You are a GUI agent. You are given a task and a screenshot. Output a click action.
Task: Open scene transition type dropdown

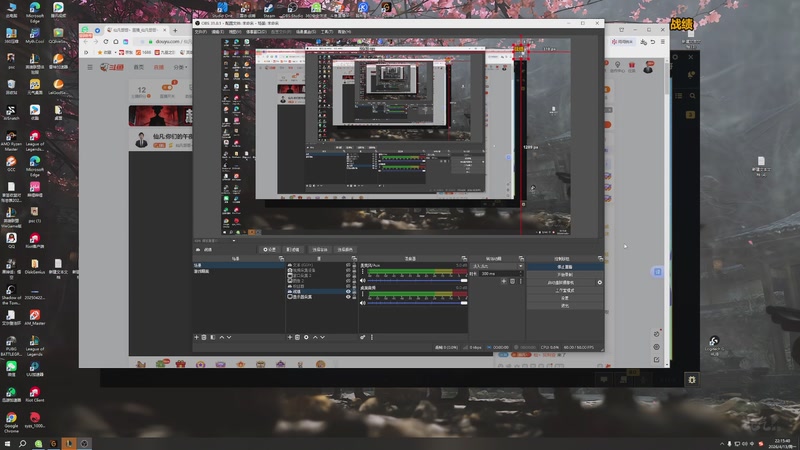pyautogui.click(x=497, y=266)
